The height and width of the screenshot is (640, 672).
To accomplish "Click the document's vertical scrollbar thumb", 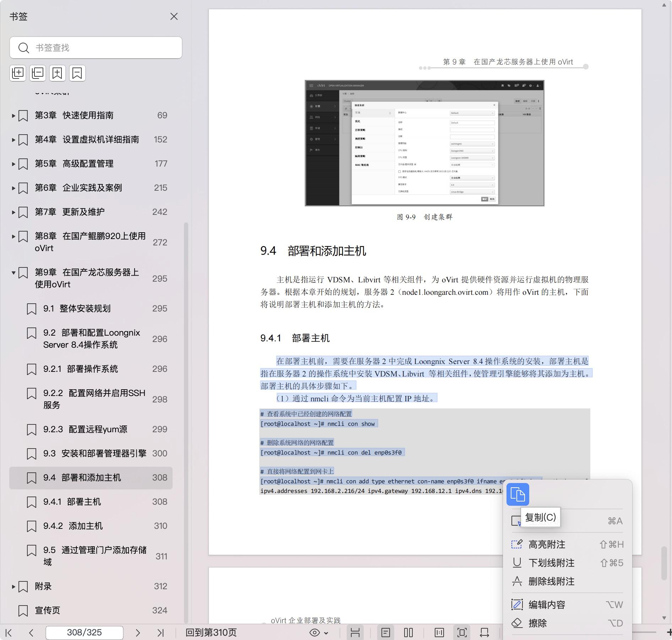I will pos(664,563).
